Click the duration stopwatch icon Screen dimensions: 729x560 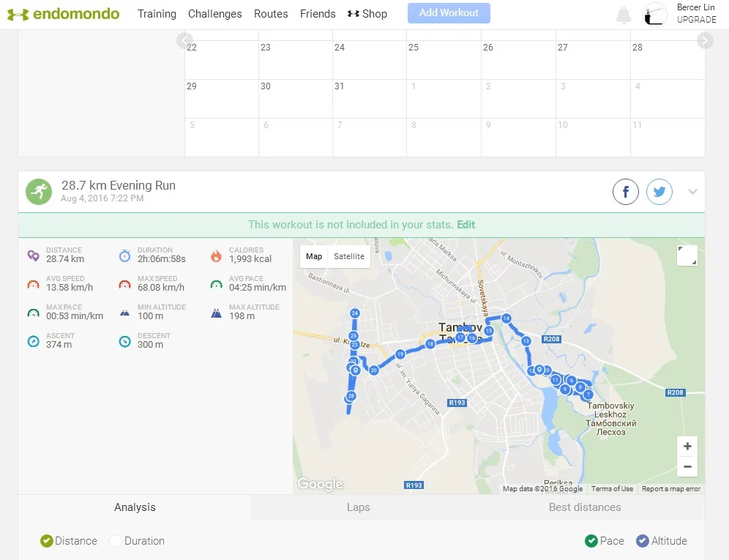tap(124, 255)
